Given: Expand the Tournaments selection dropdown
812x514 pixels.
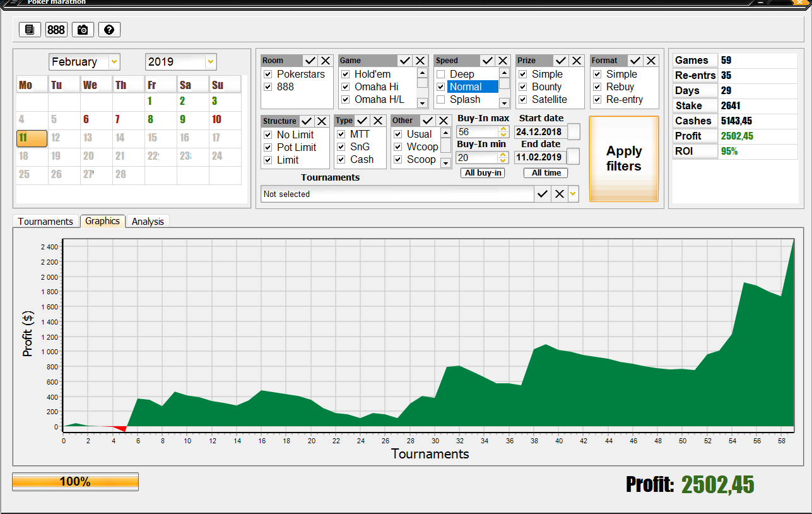Looking at the screenshot, I should (573, 194).
